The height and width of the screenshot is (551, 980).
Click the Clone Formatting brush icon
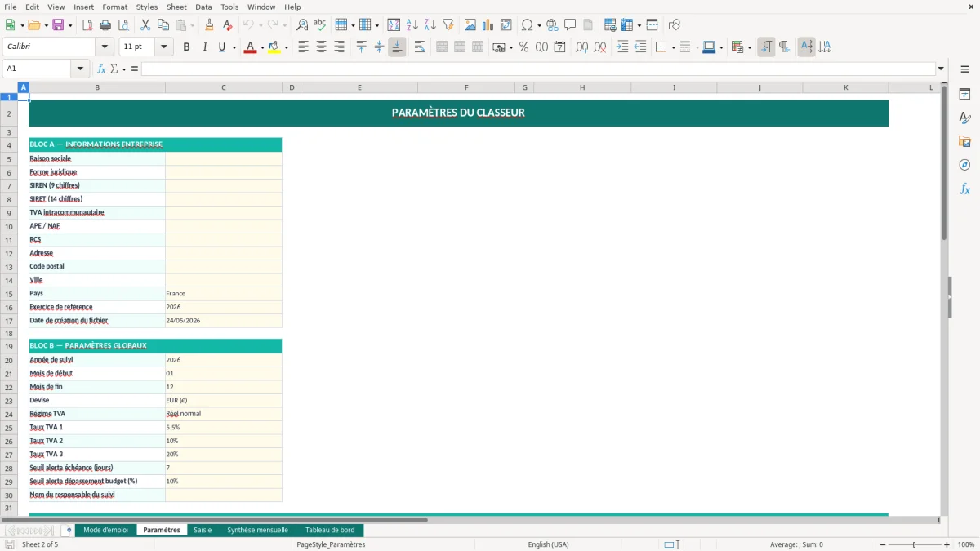click(x=209, y=25)
